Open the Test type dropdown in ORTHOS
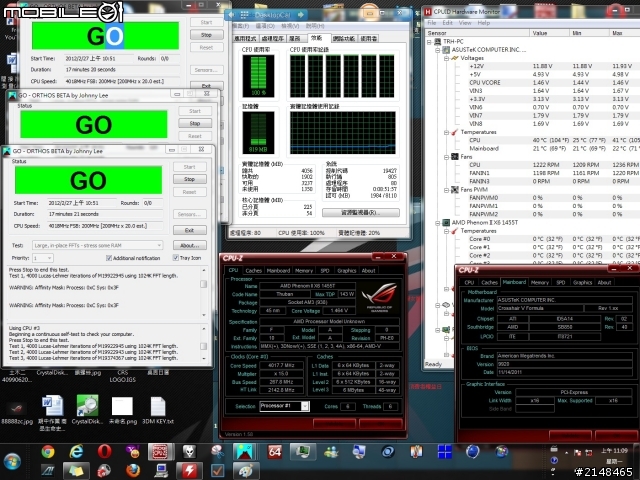Image resolution: width=640 pixels, height=480 pixels. pyautogui.click(x=98, y=245)
